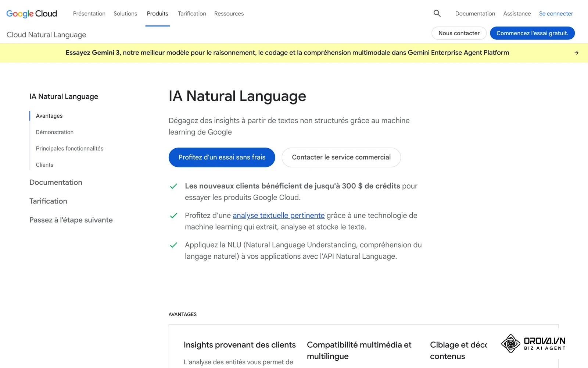Image resolution: width=588 pixels, height=368 pixels.
Task: Open the Ressources menu
Action: tap(229, 14)
